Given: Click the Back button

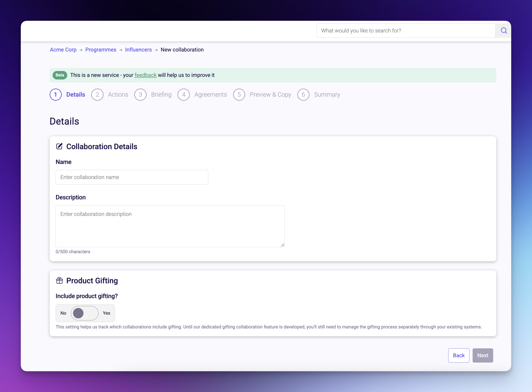Looking at the screenshot, I should click(459, 355).
